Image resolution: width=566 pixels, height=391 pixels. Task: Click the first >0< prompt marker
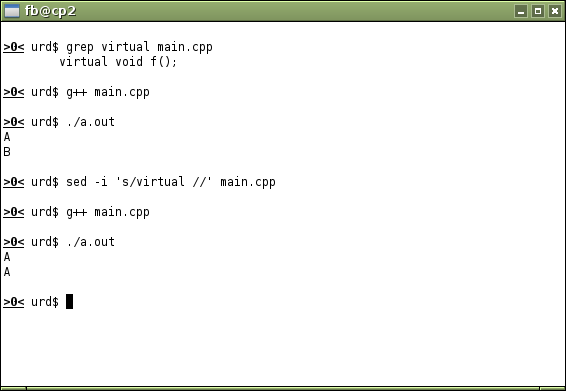14,47
